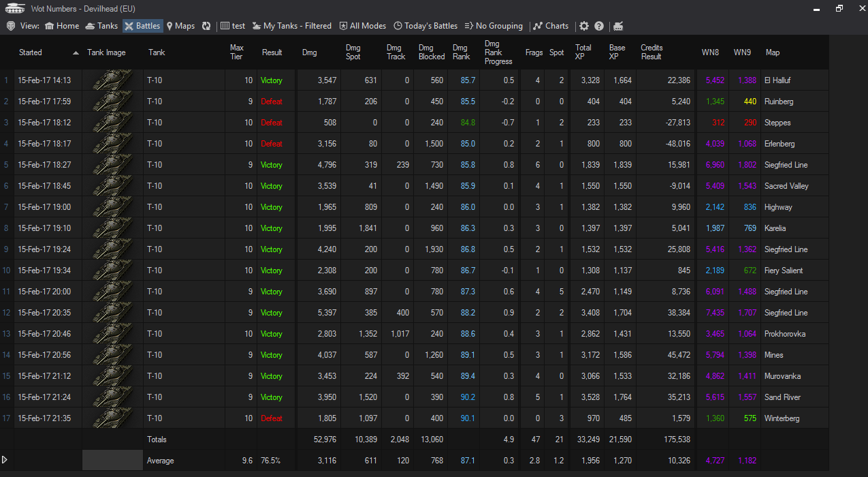
Task: Click the refresh arrows icon
Action: click(x=206, y=26)
